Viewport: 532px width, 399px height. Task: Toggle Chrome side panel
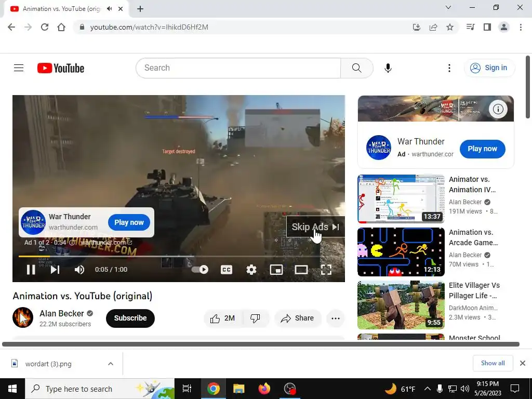487,27
